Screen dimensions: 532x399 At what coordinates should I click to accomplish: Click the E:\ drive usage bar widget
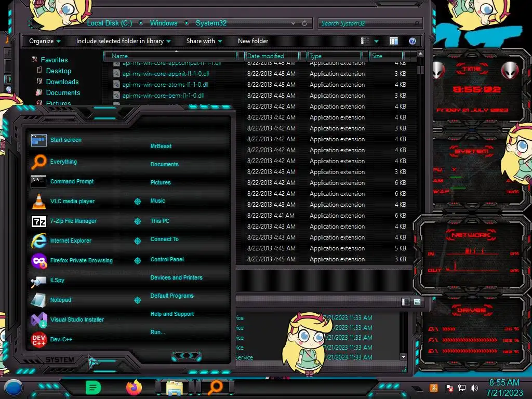pos(473,351)
